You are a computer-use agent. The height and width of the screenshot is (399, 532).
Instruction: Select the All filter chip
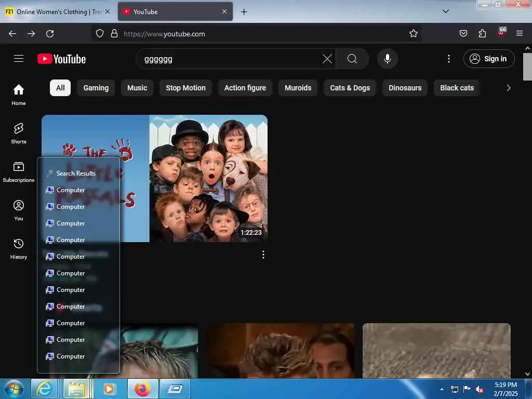[60, 88]
